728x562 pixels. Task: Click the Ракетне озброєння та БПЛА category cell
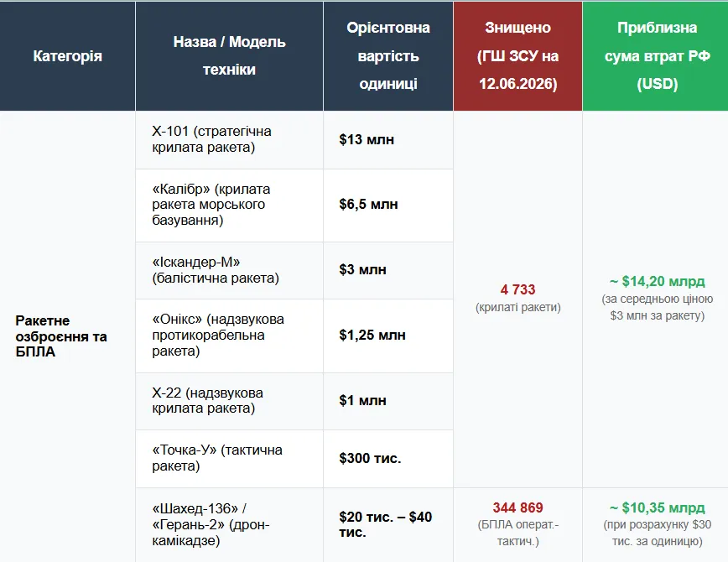61,336
